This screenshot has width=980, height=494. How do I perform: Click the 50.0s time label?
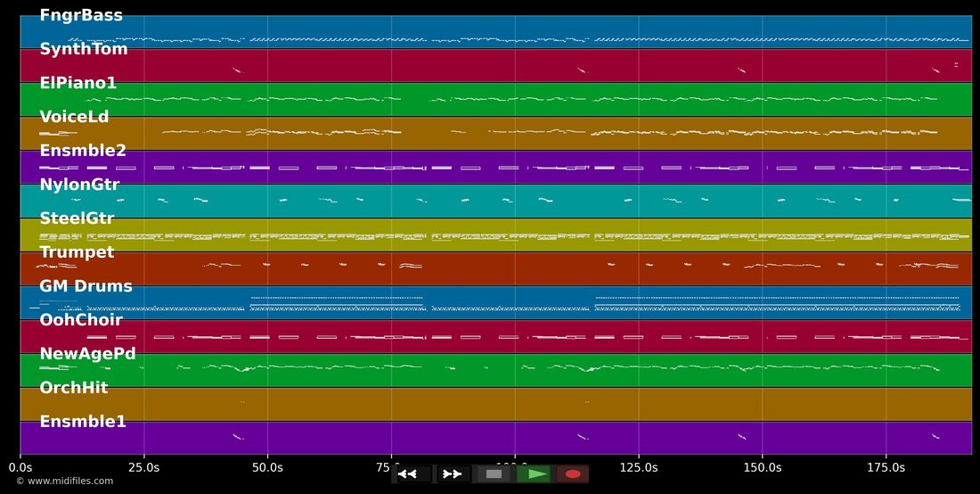[x=267, y=467]
